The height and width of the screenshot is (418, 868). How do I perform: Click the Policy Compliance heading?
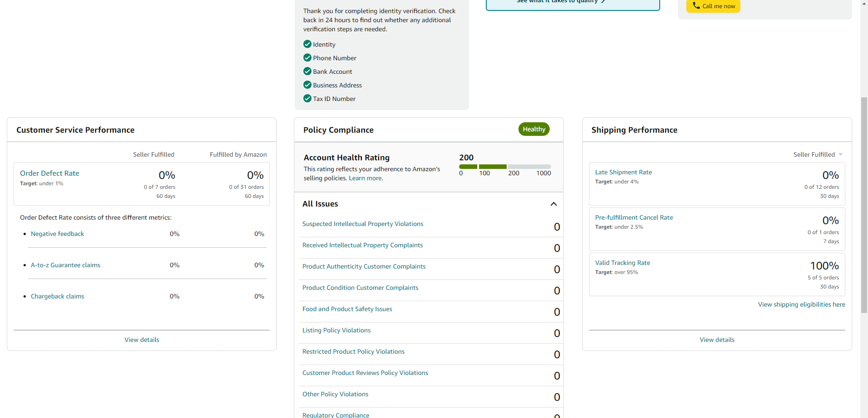pyautogui.click(x=338, y=130)
